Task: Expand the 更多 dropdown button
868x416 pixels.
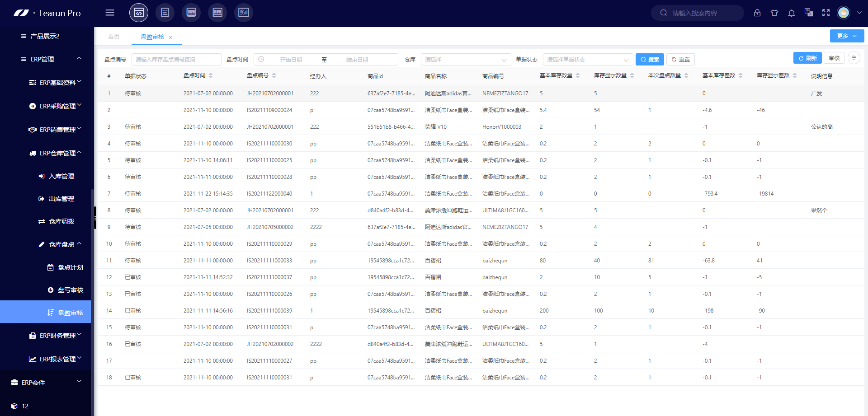Action: coord(847,36)
